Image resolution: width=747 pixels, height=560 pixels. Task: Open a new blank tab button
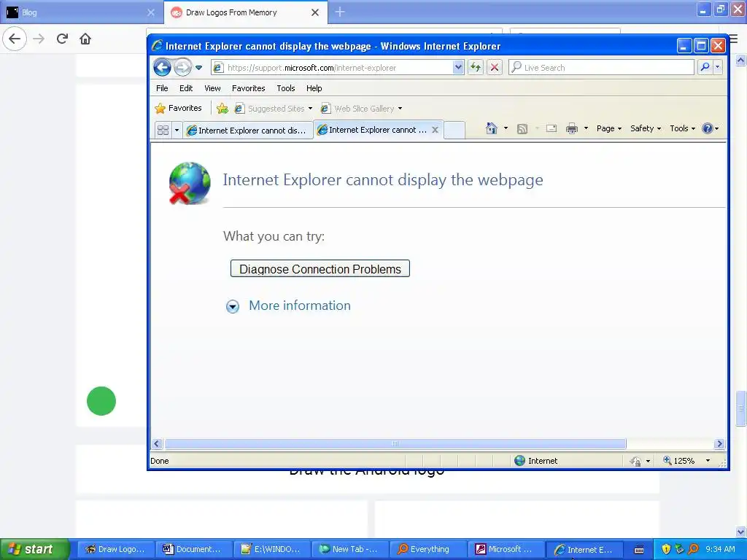pos(454,130)
